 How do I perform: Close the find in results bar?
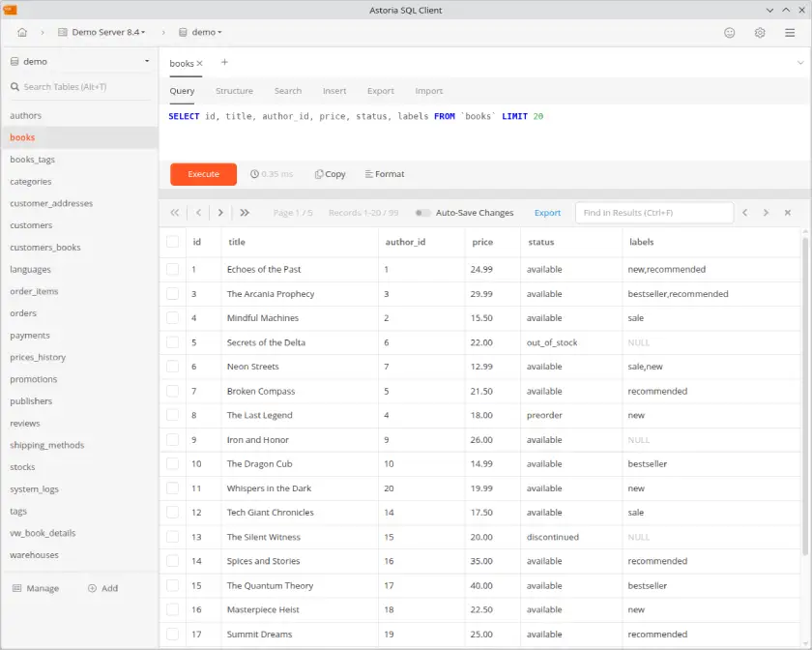(x=788, y=213)
